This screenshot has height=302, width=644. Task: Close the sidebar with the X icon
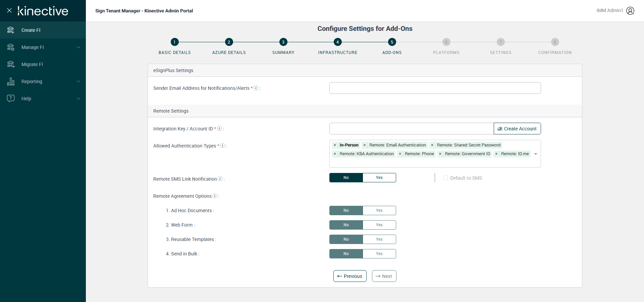pos(9,10)
